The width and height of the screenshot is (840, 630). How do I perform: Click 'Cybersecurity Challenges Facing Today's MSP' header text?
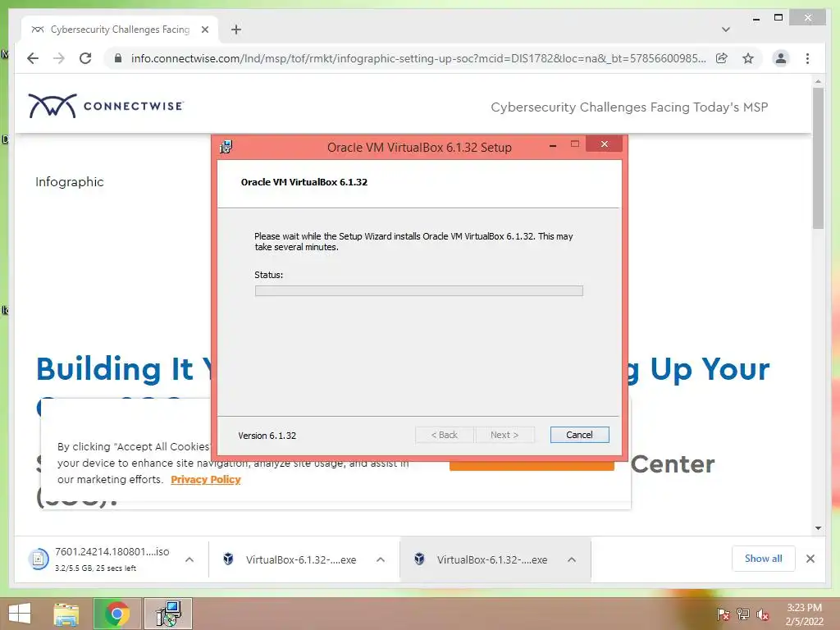(x=629, y=107)
